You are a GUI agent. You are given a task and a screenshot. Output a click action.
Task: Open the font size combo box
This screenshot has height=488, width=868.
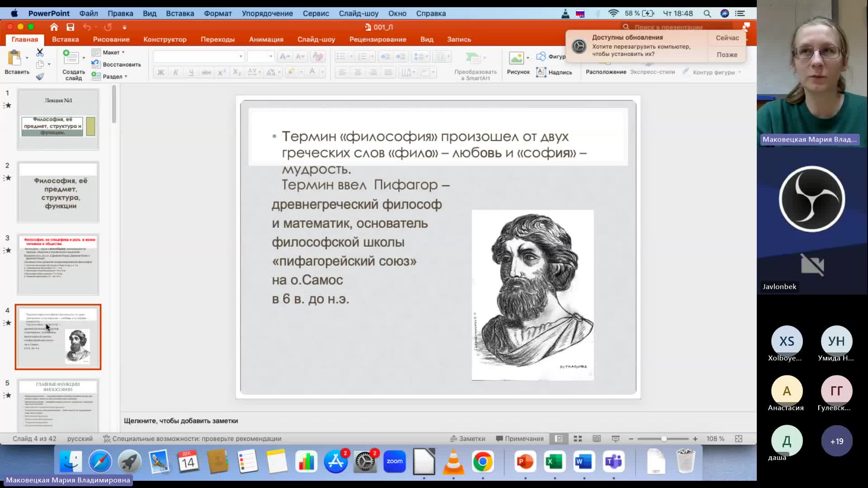tap(261, 56)
